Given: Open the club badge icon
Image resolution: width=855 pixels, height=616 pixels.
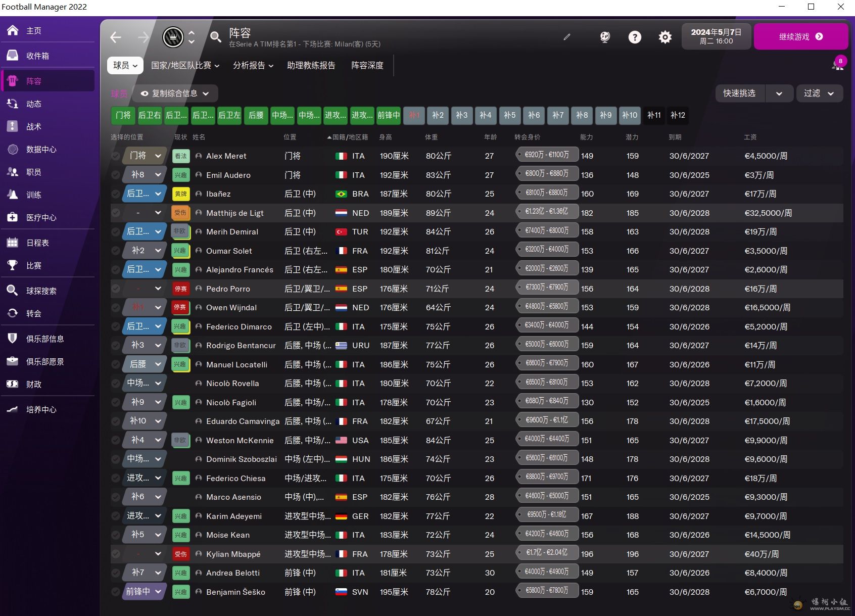Looking at the screenshot, I should click(x=173, y=37).
